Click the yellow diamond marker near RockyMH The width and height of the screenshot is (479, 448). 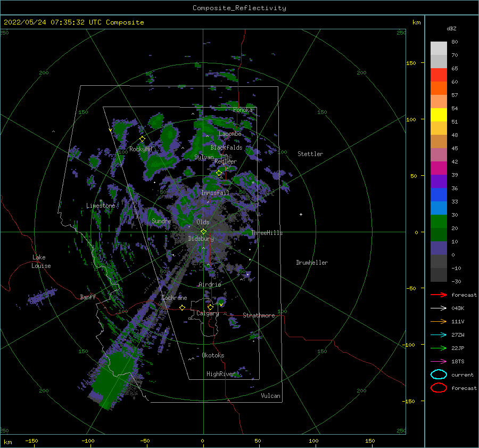[142, 139]
